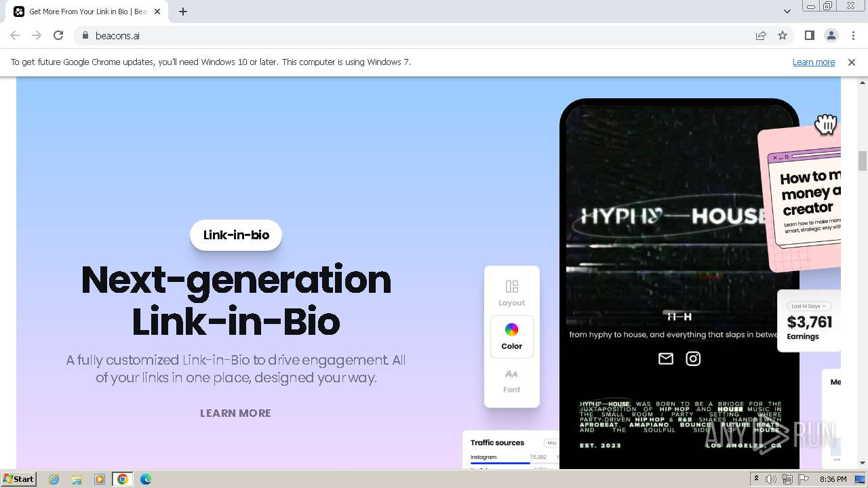Select the Font option
This screenshot has width=868, height=488.
(x=512, y=381)
